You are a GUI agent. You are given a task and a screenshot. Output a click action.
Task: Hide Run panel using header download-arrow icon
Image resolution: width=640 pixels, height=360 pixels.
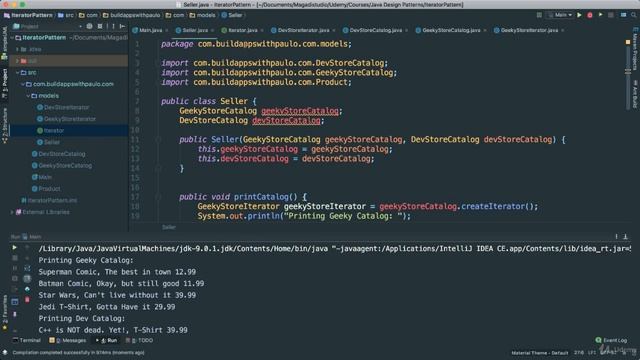click(x=625, y=237)
